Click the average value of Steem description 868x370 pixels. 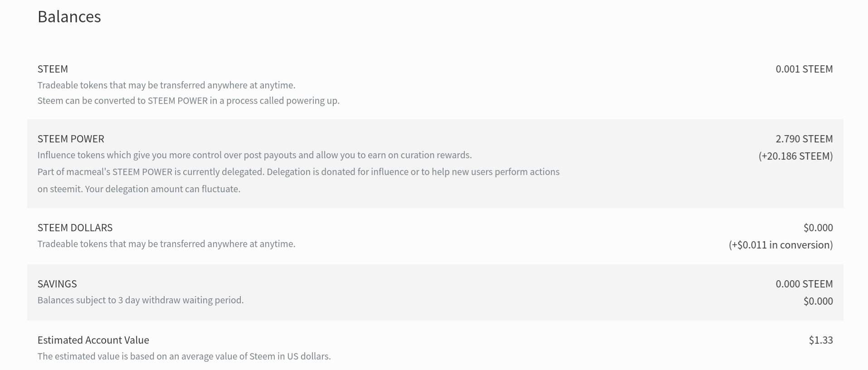click(x=184, y=357)
